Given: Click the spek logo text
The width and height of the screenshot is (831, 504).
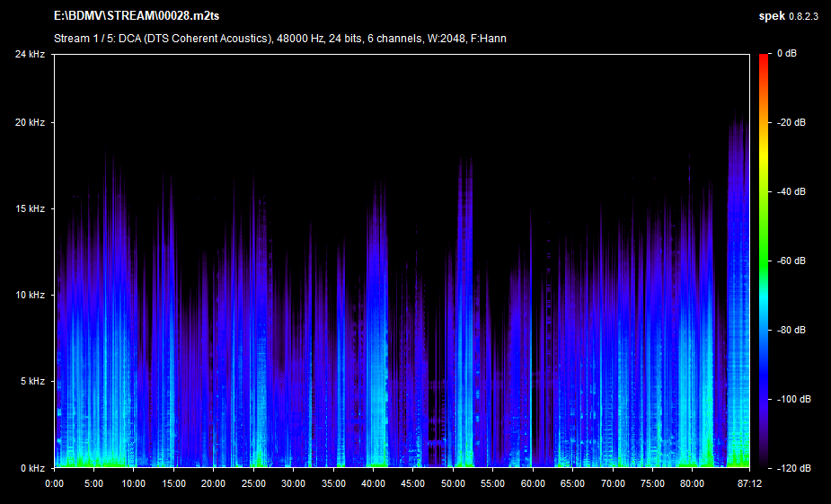Looking at the screenshot, I should [x=773, y=16].
